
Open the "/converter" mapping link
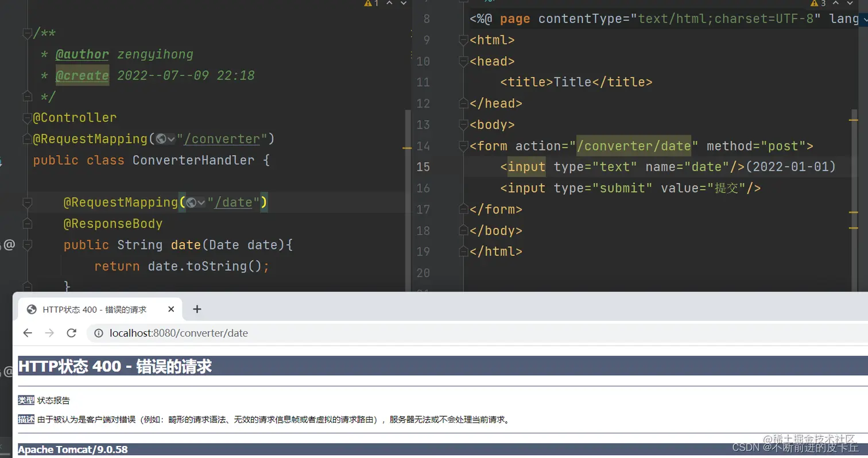click(x=223, y=139)
